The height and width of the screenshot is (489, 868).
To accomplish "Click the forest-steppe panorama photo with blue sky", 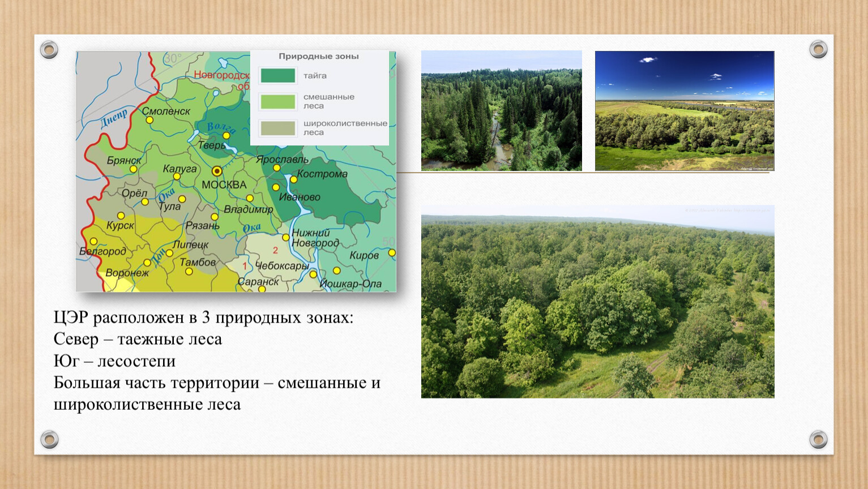I will [685, 111].
